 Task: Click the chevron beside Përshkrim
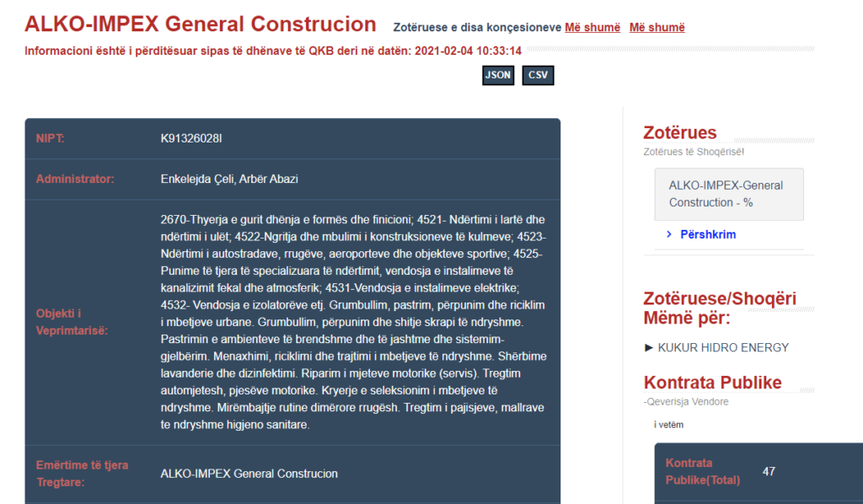(668, 234)
